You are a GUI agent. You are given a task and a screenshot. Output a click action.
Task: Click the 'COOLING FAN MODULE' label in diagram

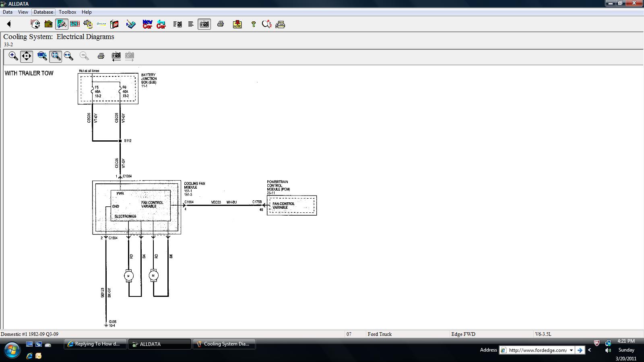point(194,185)
